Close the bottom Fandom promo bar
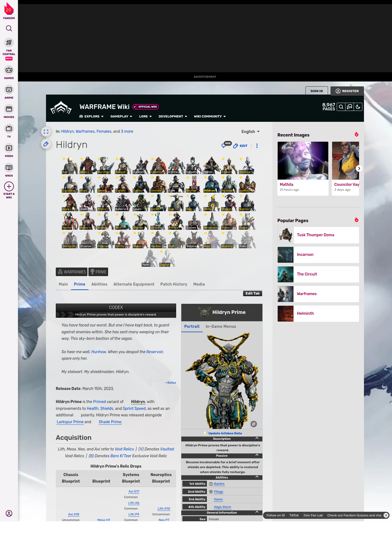 386,515
